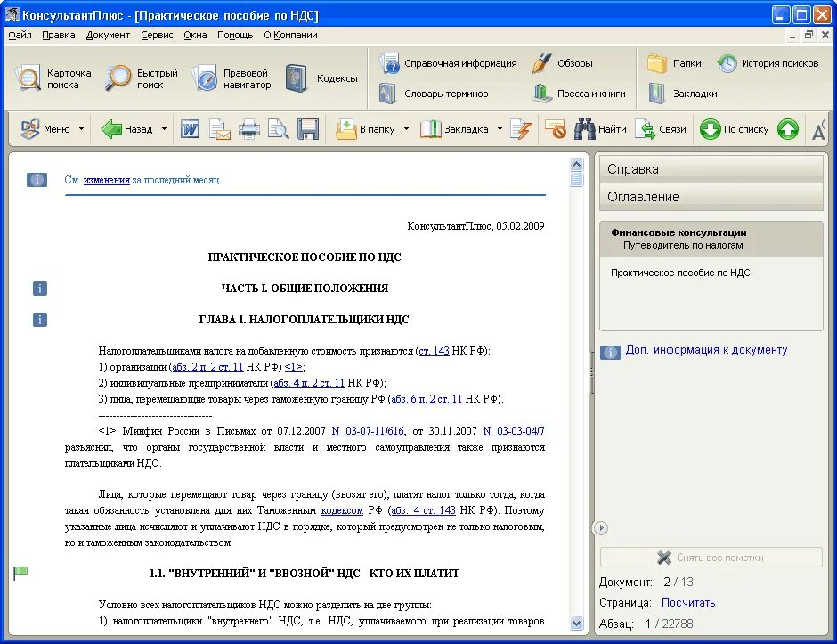Open link абз. 2 п. 2 ст. 11

tap(207, 367)
